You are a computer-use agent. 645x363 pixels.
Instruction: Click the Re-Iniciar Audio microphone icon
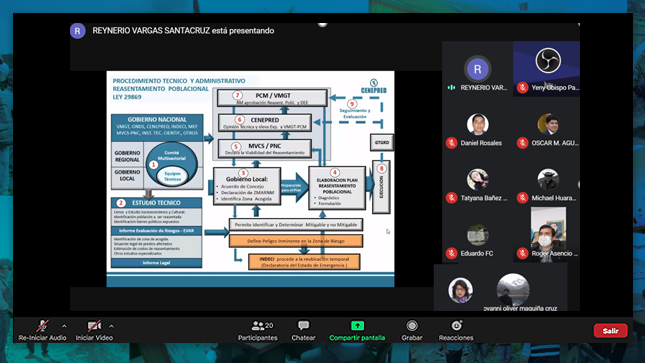tap(42, 326)
